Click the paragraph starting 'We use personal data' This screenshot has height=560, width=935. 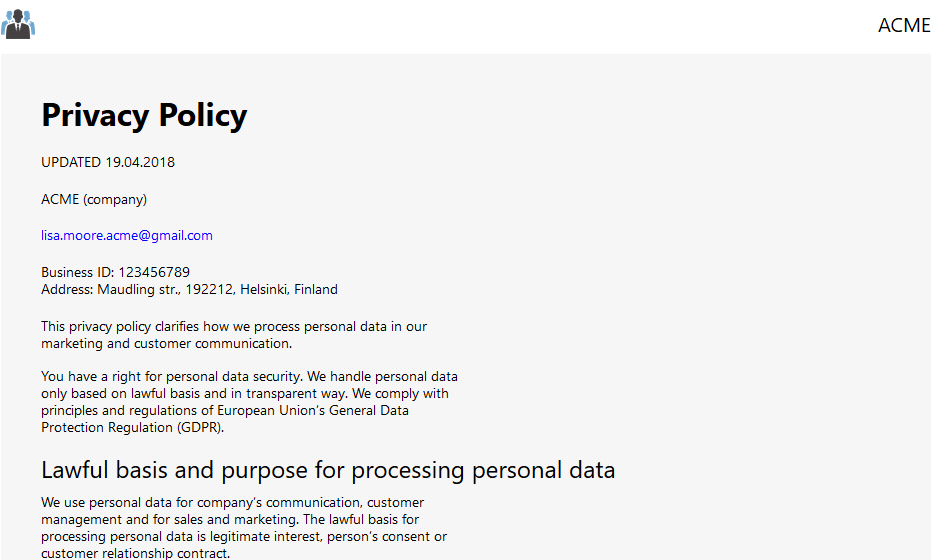tap(244, 528)
